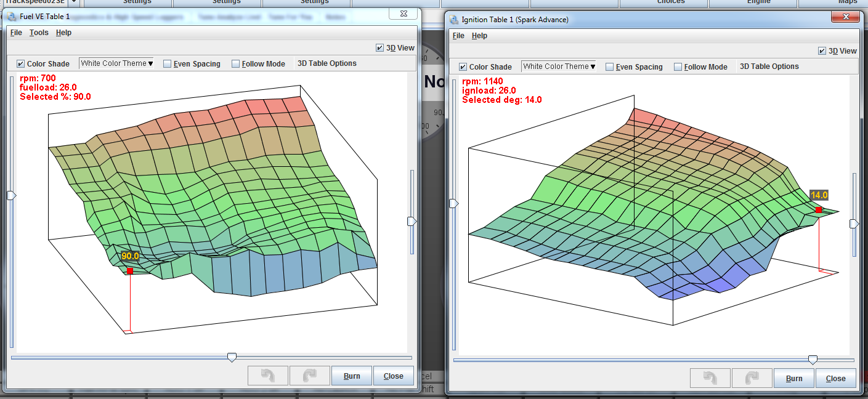Click redo arrow in Ignition Table window
The image size is (868, 399).
pos(752,378)
